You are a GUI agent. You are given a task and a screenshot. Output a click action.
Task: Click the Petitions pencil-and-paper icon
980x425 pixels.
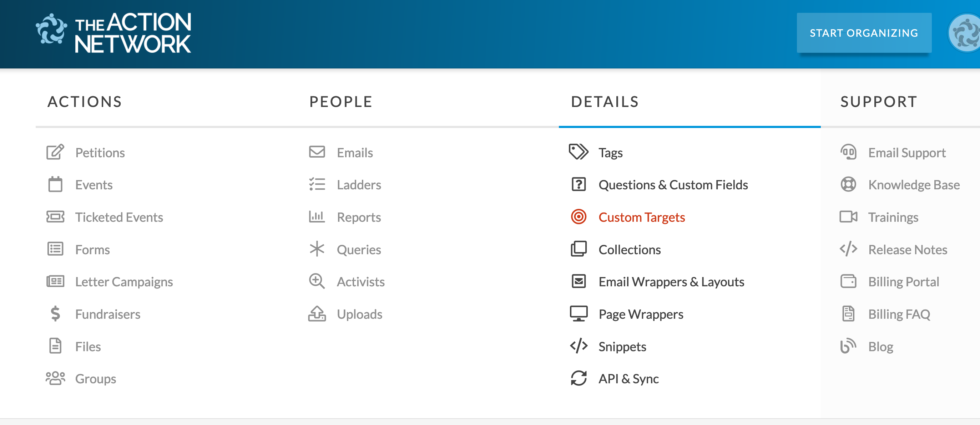(x=55, y=153)
